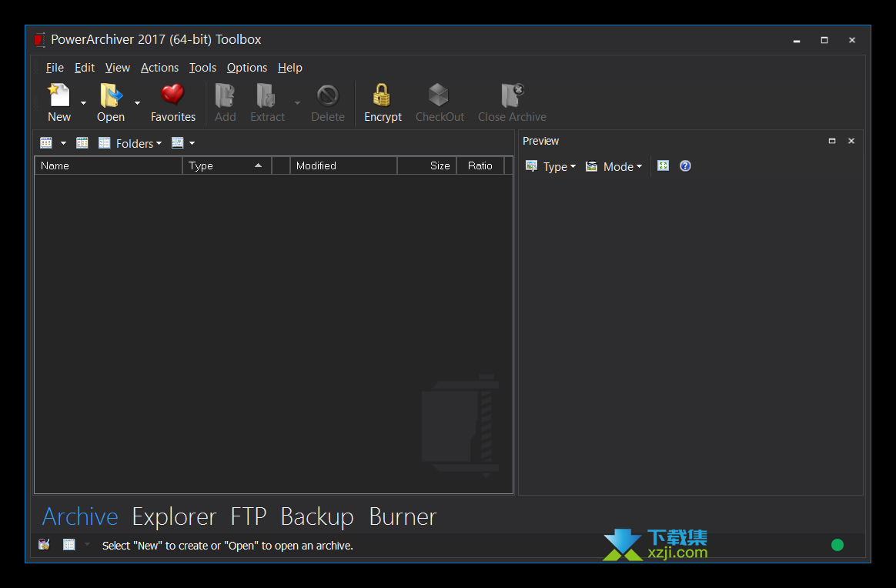This screenshot has height=588, width=896.
Task: Click the first view style icon in file toolbar
Action: coord(46,143)
